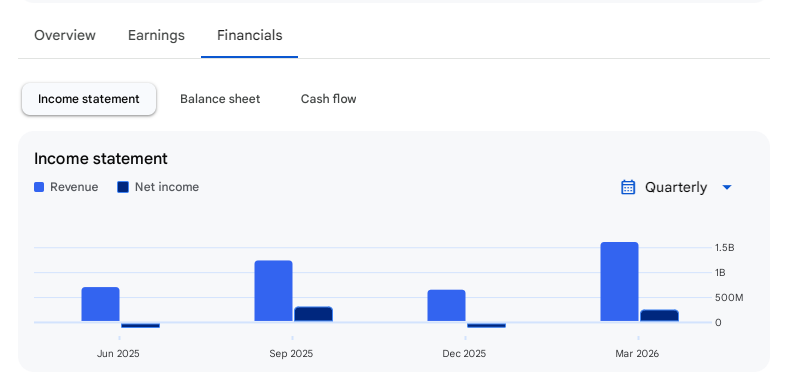
Task: Click the Dec 2025 axis label
Action: tap(464, 354)
